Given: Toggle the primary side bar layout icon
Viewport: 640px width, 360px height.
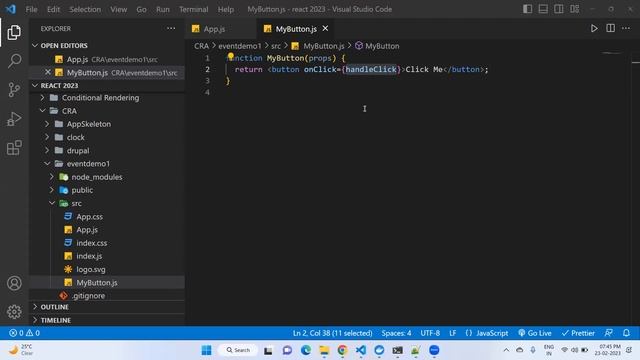Looking at the screenshot, I should click(x=527, y=9).
